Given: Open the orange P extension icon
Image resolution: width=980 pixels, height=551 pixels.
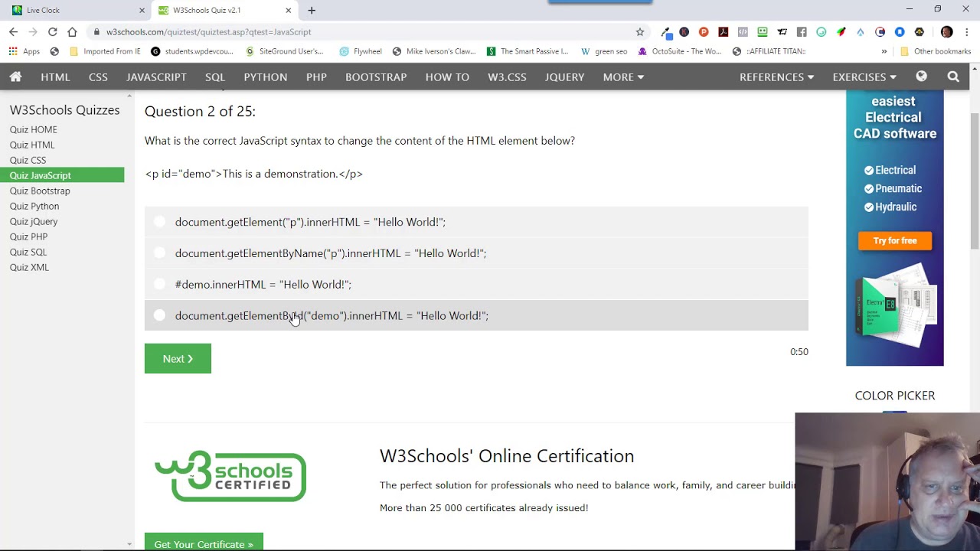Looking at the screenshot, I should 704,31.
